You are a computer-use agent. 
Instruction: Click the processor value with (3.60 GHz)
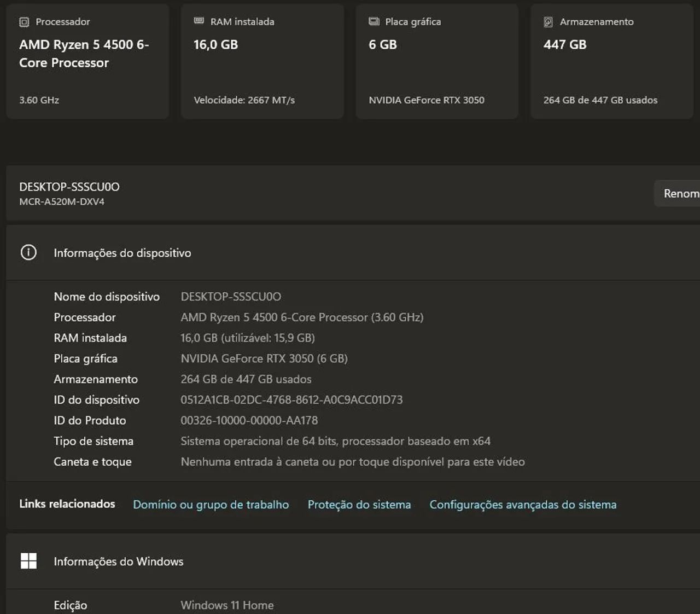(x=302, y=317)
